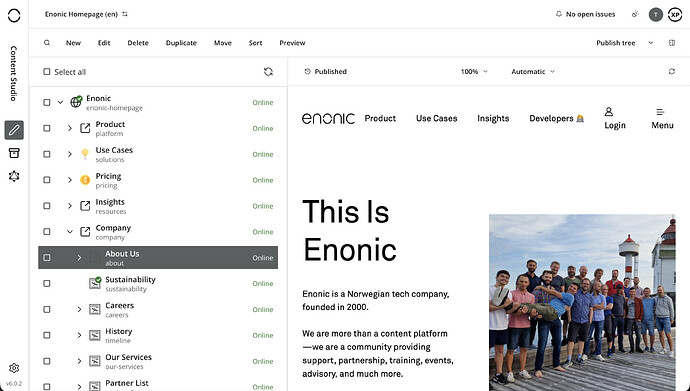Click the Published version history icon

click(x=308, y=71)
